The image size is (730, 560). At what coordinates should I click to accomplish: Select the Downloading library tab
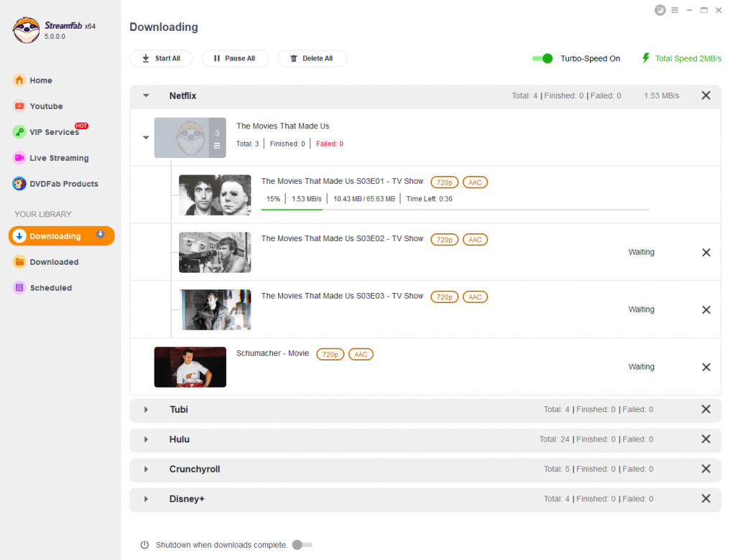click(62, 235)
